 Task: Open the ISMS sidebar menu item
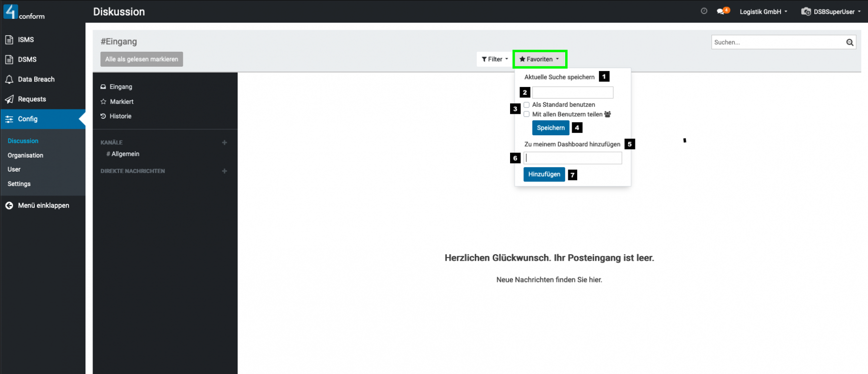26,40
